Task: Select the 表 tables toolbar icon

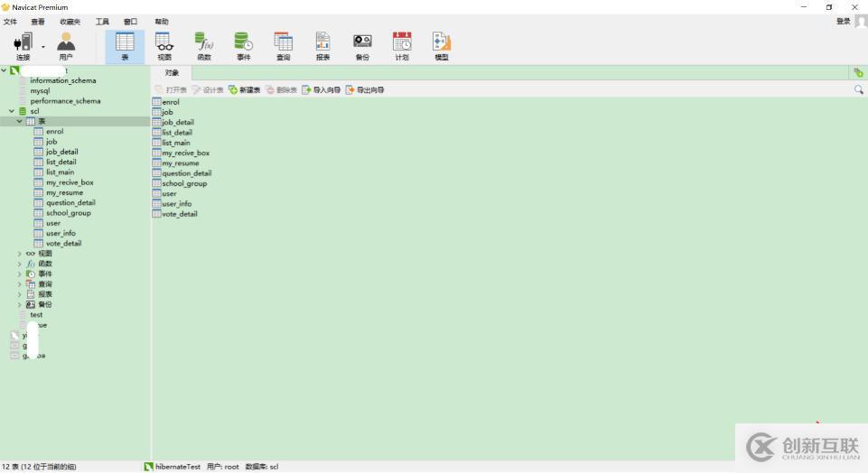Action: pyautogui.click(x=125, y=46)
